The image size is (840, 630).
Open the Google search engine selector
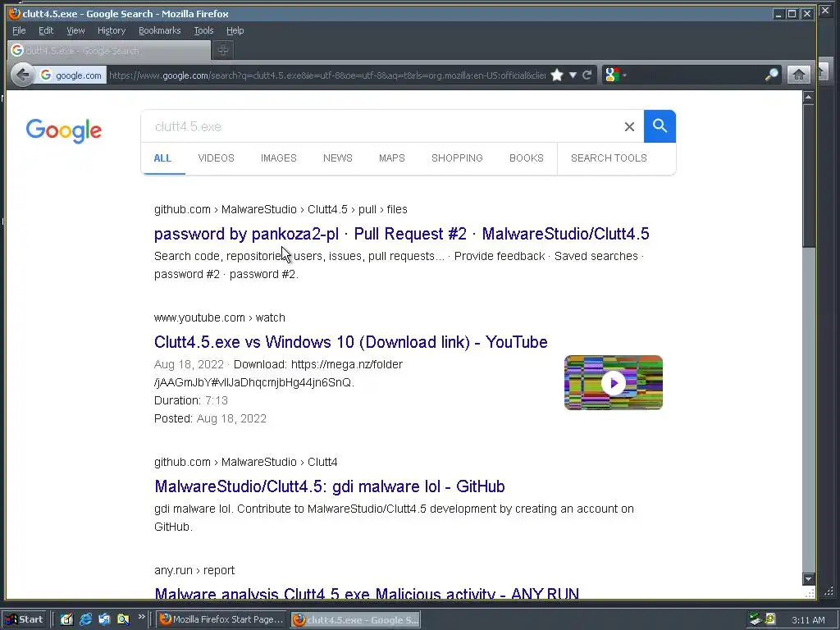tap(615, 75)
